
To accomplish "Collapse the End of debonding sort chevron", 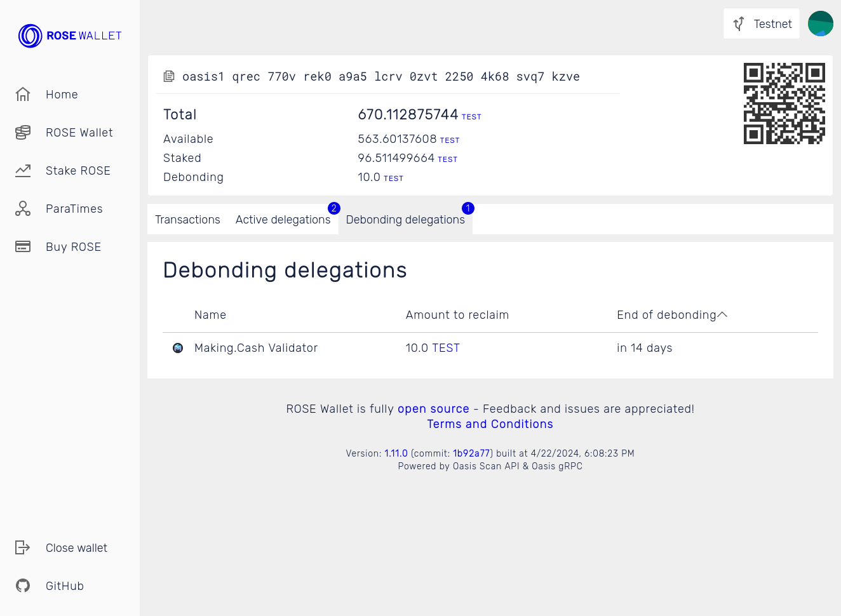I will tap(723, 314).
